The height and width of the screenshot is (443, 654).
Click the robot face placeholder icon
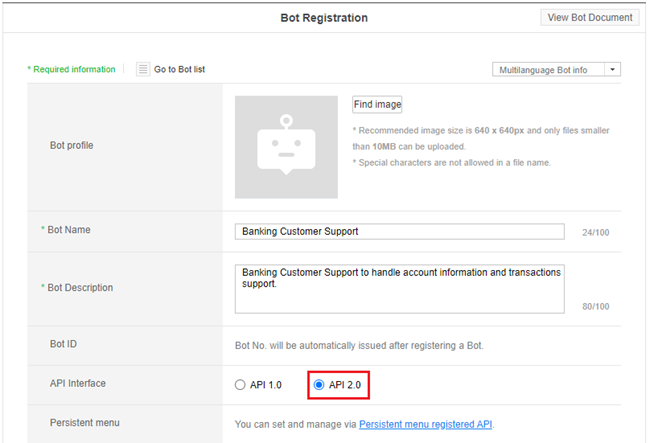pyautogui.click(x=286, y=146)
